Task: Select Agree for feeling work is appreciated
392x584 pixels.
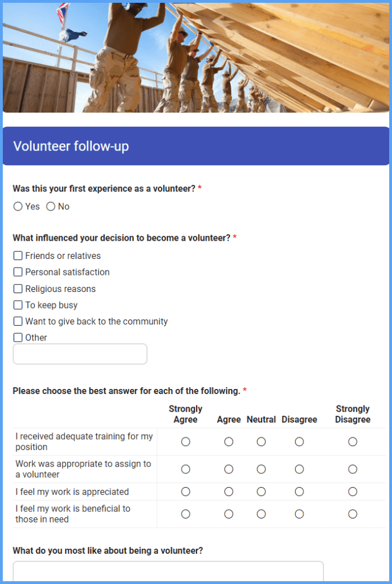Action: (228, 491)
